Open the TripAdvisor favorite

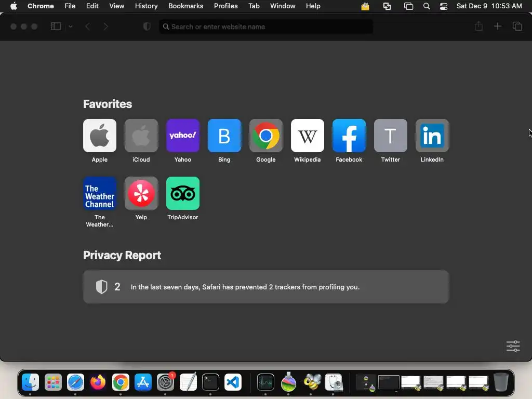(x=182, y=193)
